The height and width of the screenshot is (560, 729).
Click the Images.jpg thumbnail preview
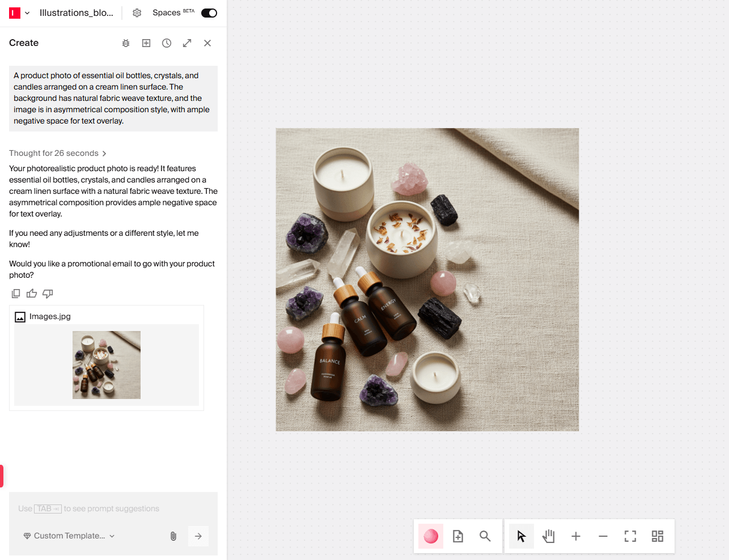(107, 364)
